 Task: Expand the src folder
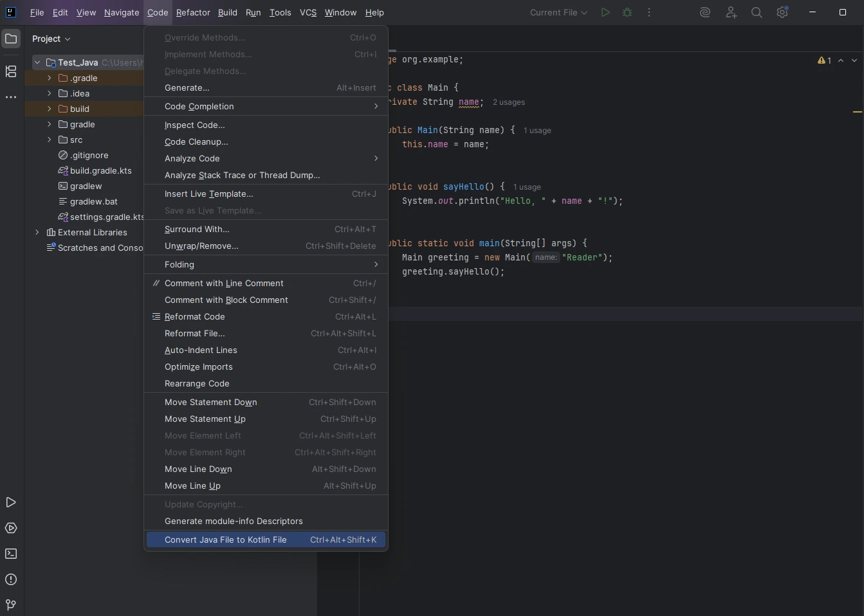pyautogui.click(x=49, y=140)
